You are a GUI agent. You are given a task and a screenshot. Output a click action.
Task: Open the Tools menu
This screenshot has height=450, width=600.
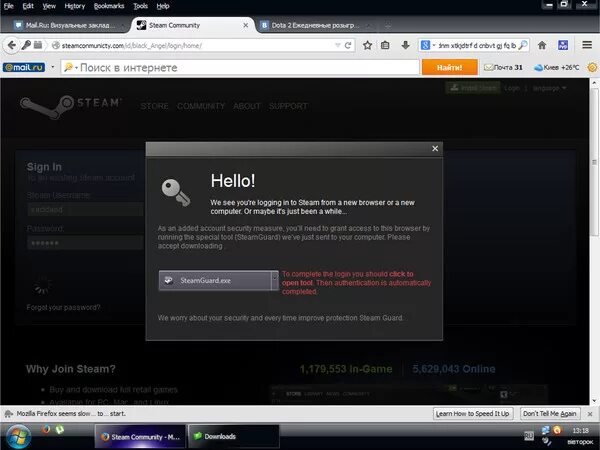[140, 6]
